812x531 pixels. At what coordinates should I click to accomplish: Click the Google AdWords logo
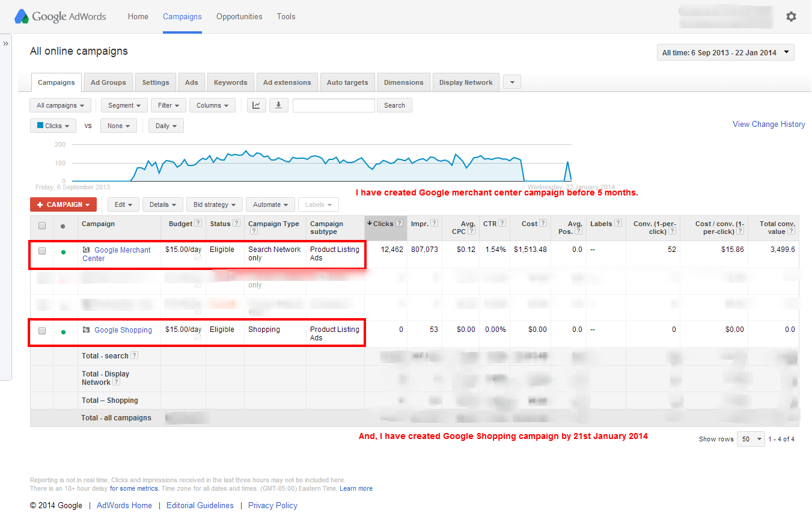[x=60, y=16]
